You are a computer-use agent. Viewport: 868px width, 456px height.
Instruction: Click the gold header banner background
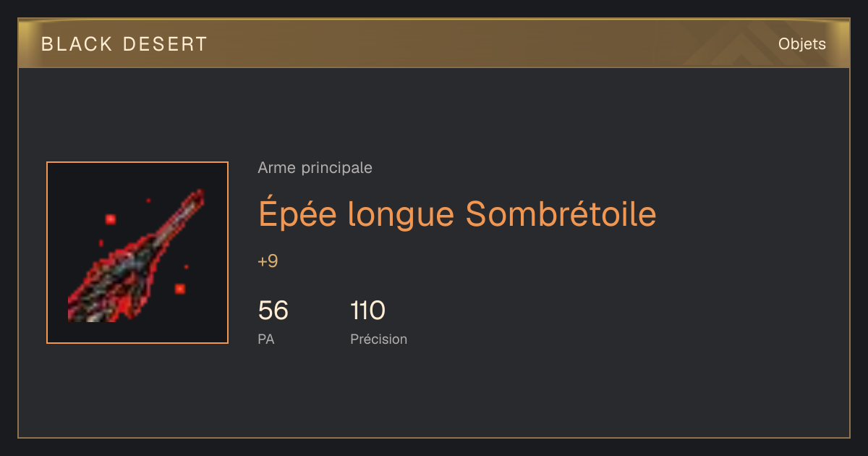tap(434, 43)
